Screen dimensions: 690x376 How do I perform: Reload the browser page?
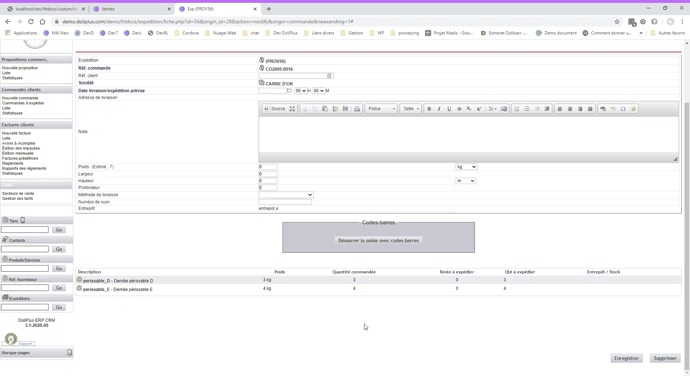30,22
